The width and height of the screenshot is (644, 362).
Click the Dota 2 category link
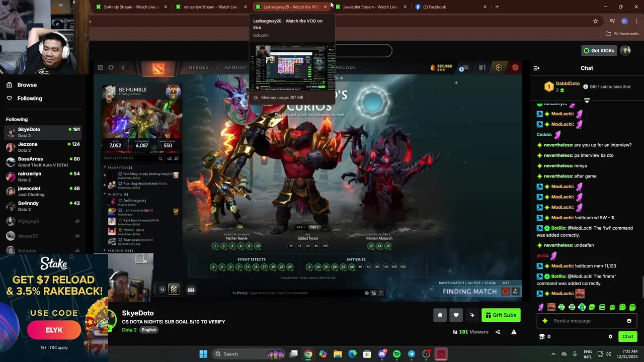coord(129,330)
